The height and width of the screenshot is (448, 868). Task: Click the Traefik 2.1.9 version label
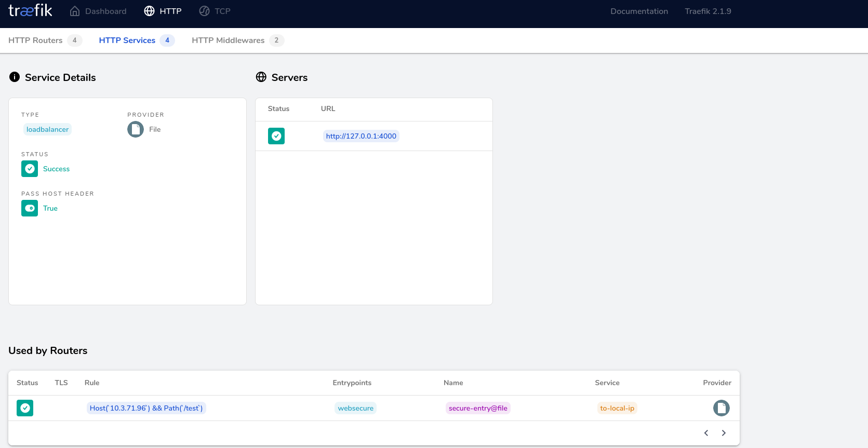(x=708, y=11)
